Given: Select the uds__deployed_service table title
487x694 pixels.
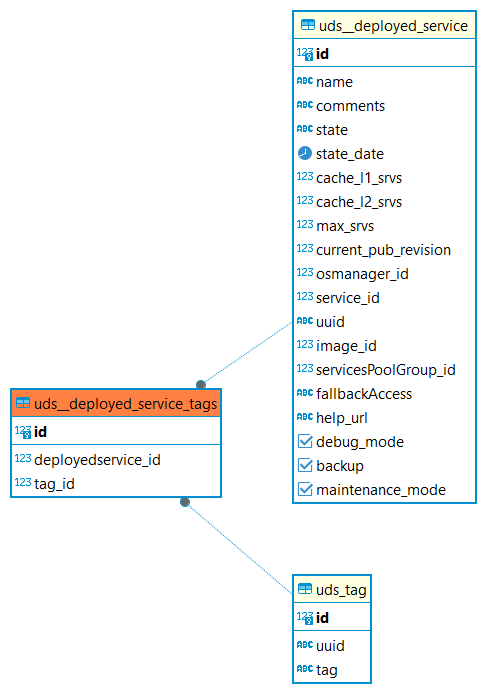Looking at the screenshot, I should 393,26.
